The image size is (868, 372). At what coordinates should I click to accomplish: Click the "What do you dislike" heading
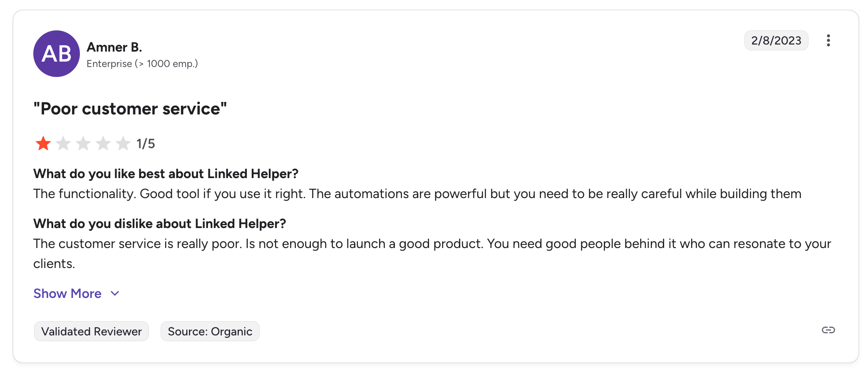pos(160,223)
